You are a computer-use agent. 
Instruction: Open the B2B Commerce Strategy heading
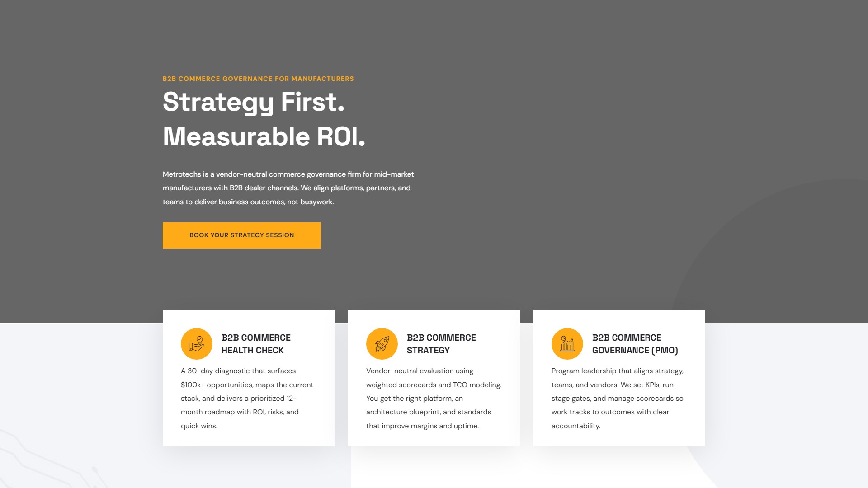[x=441, y=344]
